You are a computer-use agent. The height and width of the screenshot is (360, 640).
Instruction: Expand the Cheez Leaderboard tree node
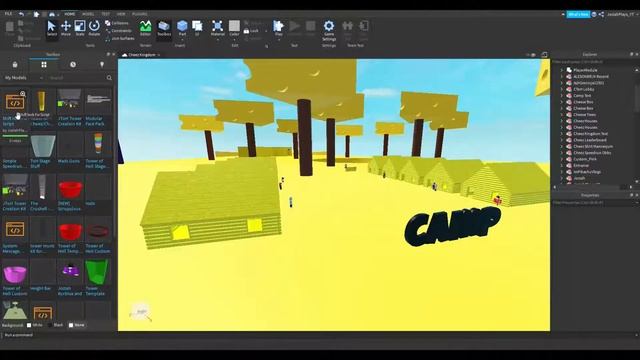click(562, 140)
